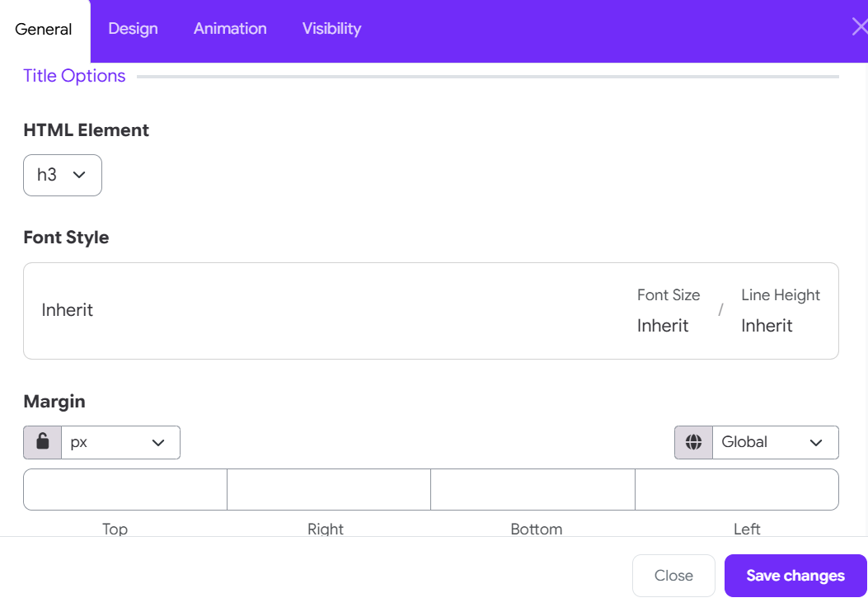The width and height of the screenshot is (868, 612).
Task: Click the Font Size Inherit value
Action: [663, 326]
